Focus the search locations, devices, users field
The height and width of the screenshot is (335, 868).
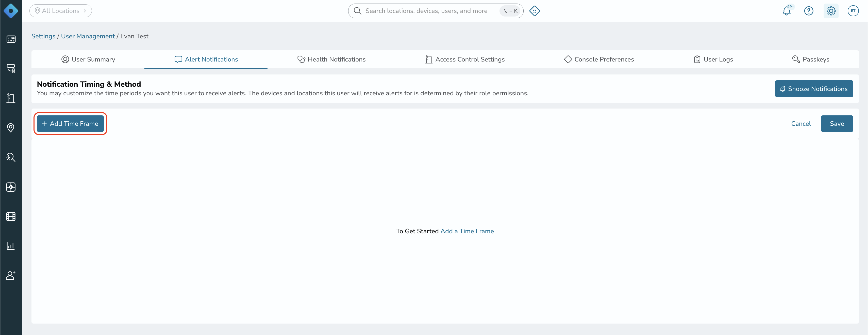(x=435, y=11)
